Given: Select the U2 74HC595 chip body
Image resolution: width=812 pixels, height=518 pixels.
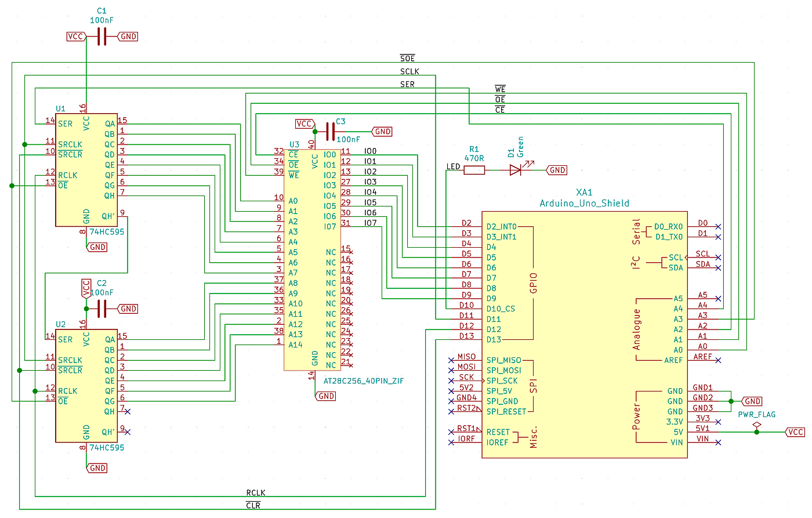Looking at the screenshot, I should [86, 386].
